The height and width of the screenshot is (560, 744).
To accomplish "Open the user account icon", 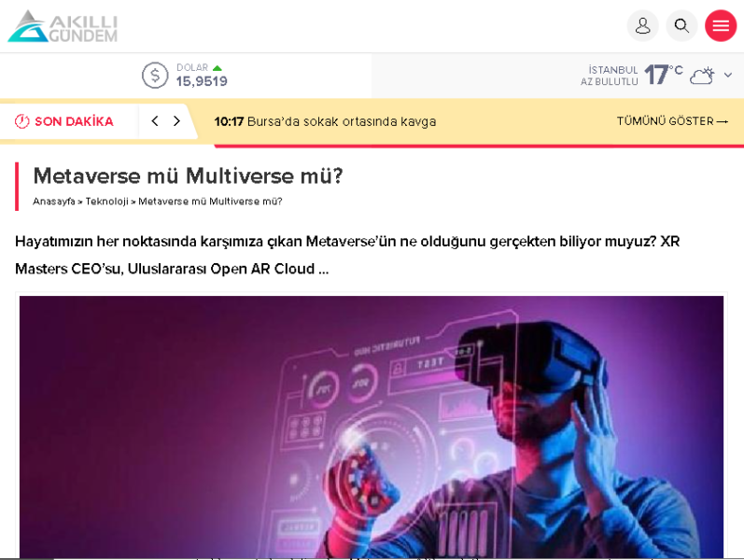I will coord(642,26).
